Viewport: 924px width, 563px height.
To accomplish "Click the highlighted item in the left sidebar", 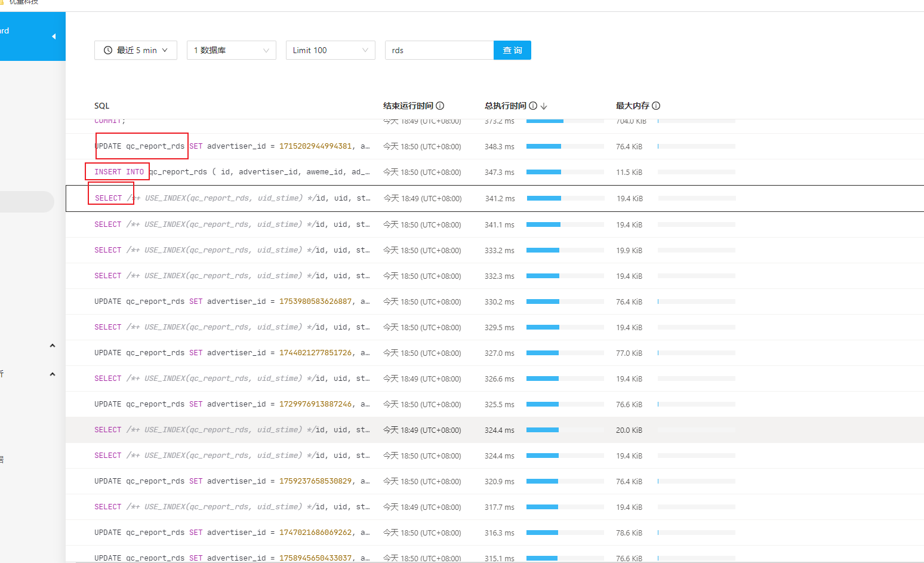I will (27, 202).
